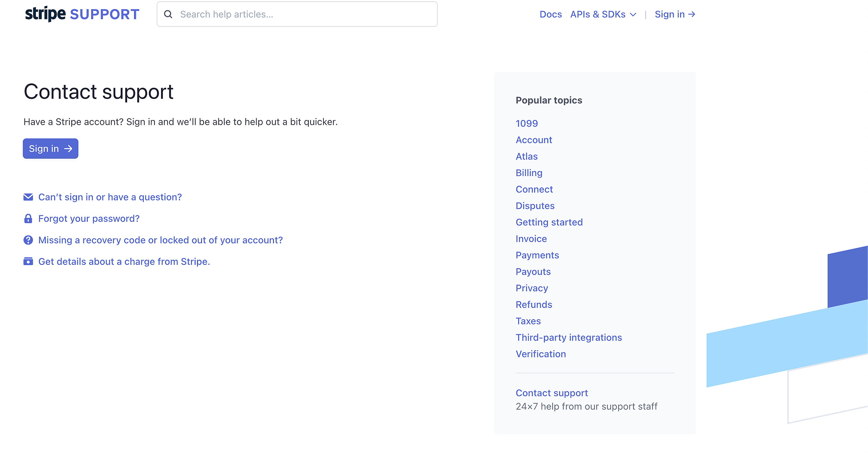Click Contact support link in sidebar
Image resolution: width=868 pixels, height=455 pixels.
pyautogui.click(x=552, y=393)
